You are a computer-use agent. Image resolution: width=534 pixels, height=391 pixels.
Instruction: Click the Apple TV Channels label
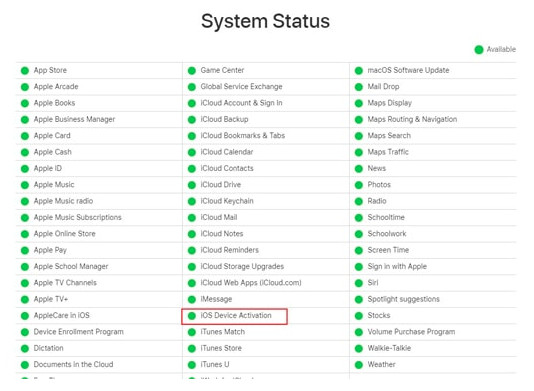(65, 283)
